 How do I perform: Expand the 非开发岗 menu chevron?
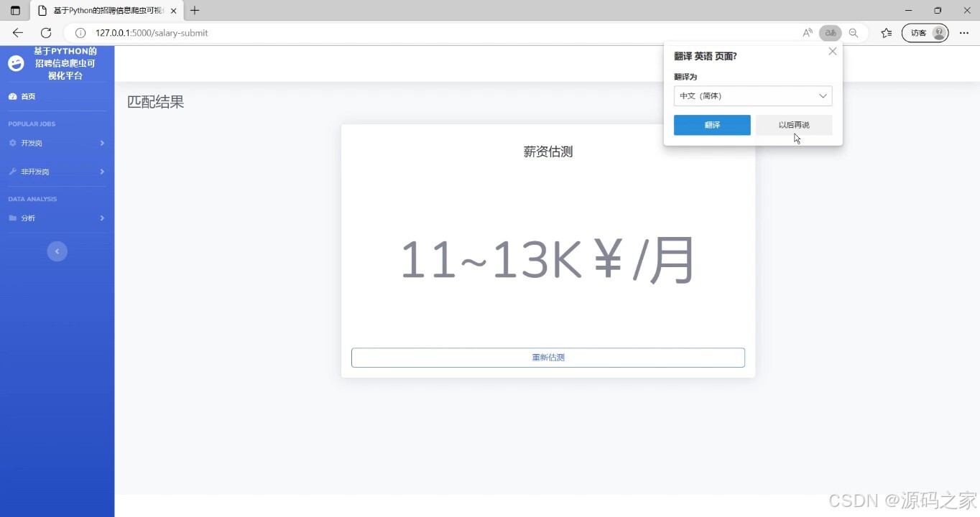tap(102, 172)
